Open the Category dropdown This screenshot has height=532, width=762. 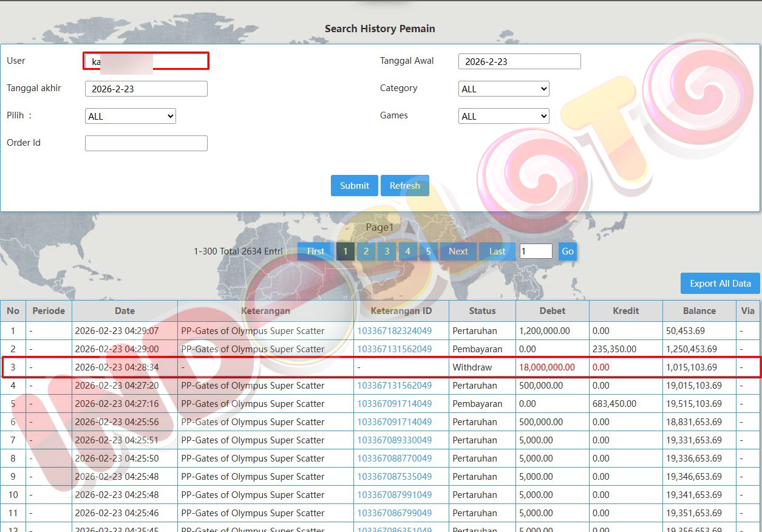pyautogui.click(x=503, y=89)
